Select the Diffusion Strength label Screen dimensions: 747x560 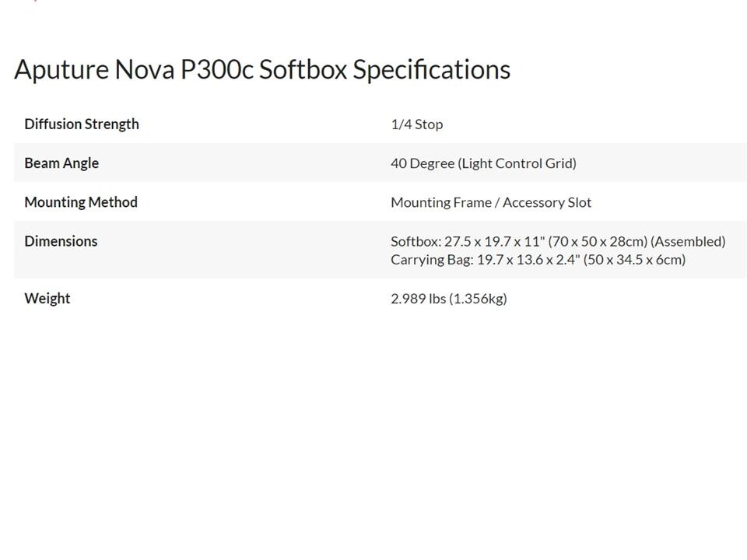tap(82, 124)
